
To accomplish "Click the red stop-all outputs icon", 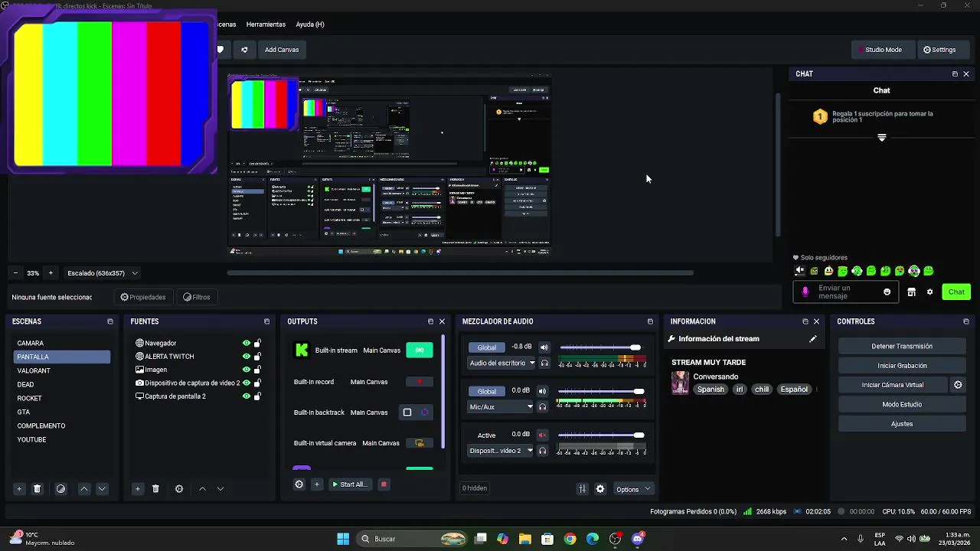I will 384,484.
